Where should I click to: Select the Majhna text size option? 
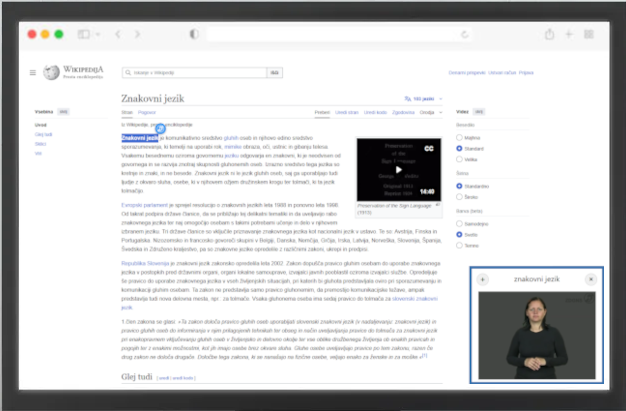click(x=459, y=137)
